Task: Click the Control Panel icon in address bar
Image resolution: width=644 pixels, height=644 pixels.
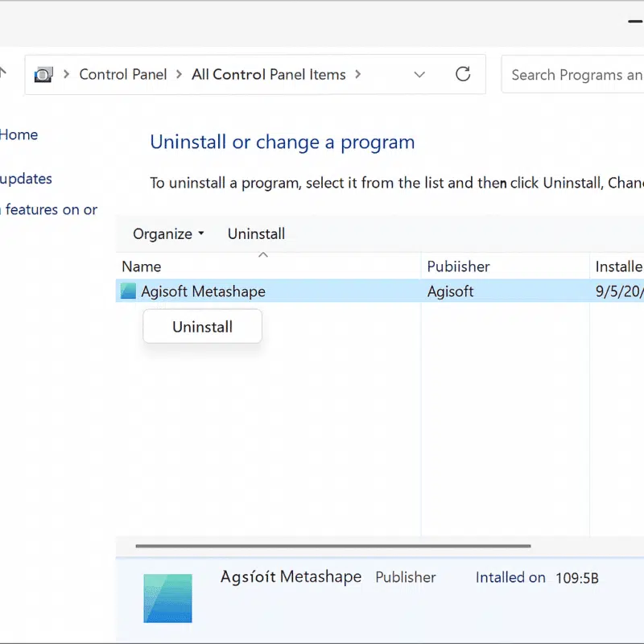Action: [43, 75]
